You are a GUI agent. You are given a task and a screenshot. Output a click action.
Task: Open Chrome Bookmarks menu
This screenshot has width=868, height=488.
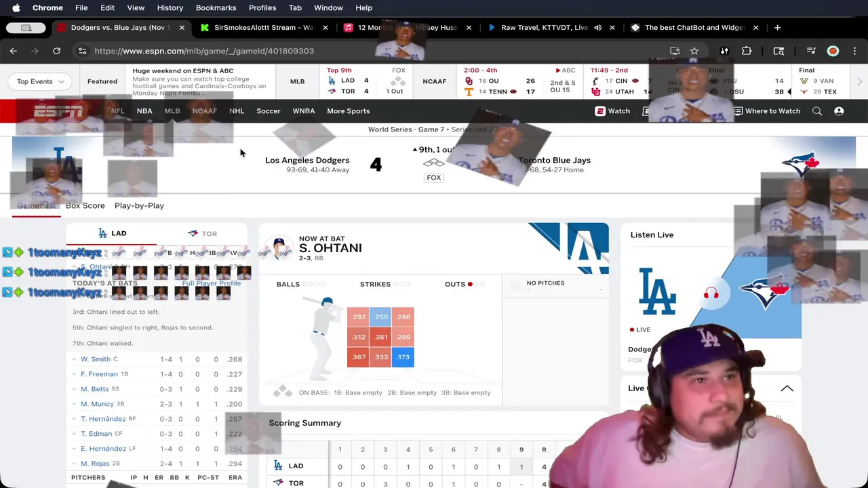click(x=216, y=8)
